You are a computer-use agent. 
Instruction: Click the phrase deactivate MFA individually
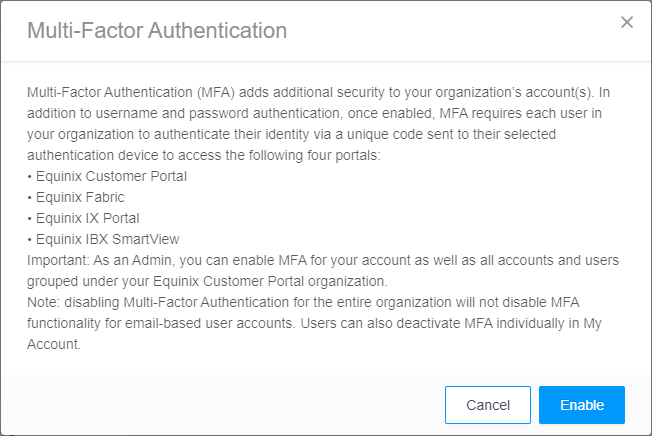pos(481,323)
